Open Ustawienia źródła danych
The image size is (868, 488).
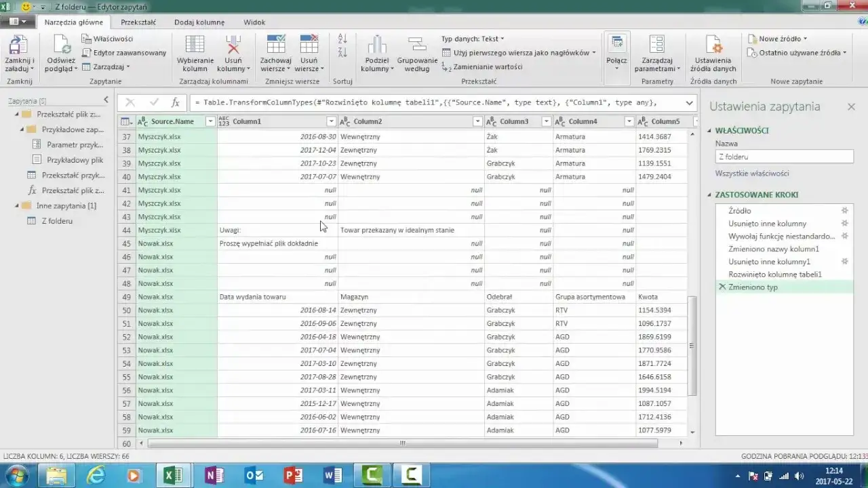(x=713, y=54)
